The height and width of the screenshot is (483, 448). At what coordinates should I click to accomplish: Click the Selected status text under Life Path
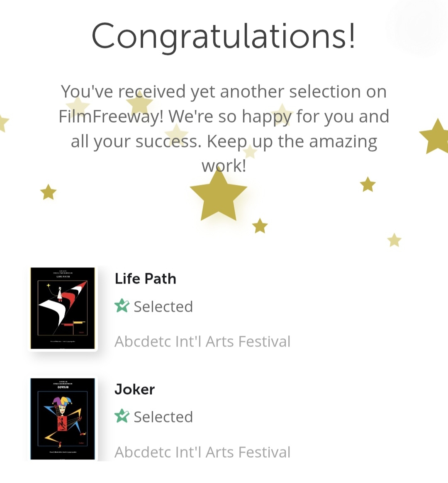click(x=163, y=307)
